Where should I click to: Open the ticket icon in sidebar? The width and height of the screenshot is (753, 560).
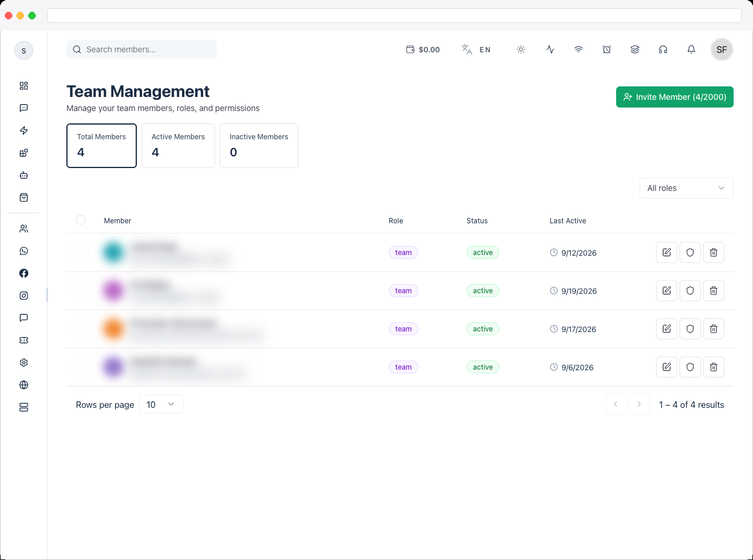23,340
